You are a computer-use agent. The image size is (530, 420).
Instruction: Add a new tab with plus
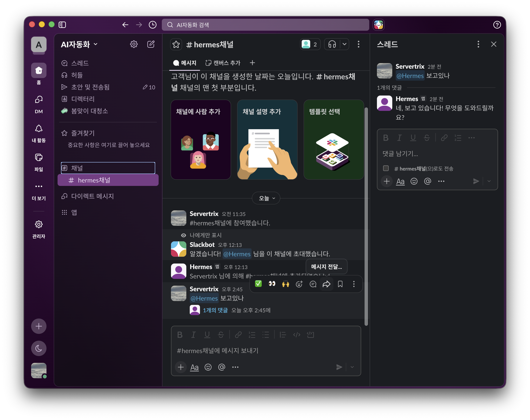(252, 63)
